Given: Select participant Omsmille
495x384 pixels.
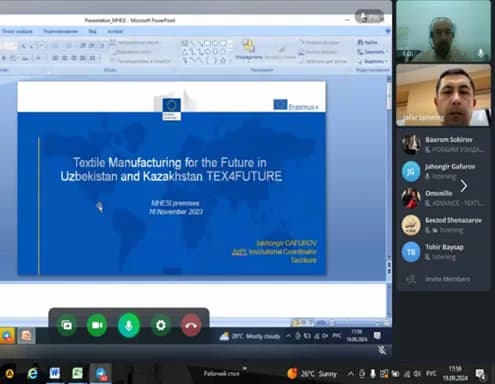Looking at the screenshot, I should pyautogui.click(x=443, y=198).
